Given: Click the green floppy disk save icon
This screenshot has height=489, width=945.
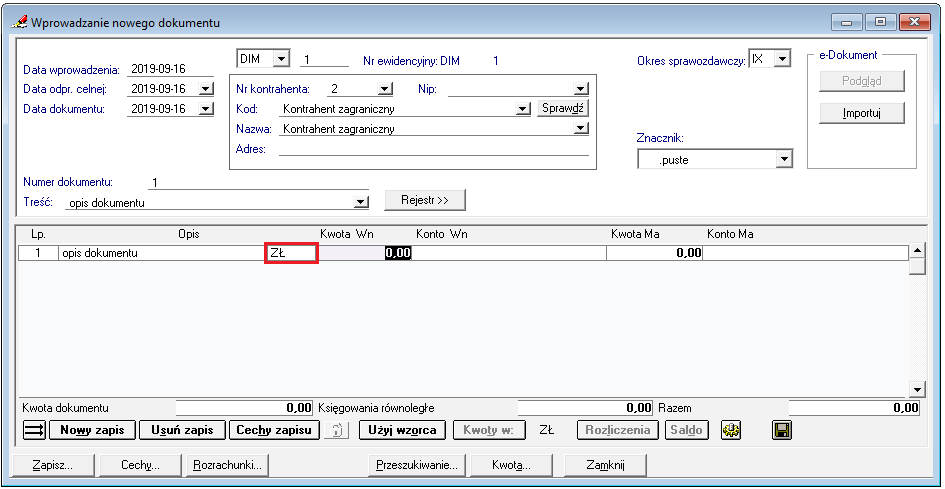Looking at the screenshot, I should (x=781, y=431).
